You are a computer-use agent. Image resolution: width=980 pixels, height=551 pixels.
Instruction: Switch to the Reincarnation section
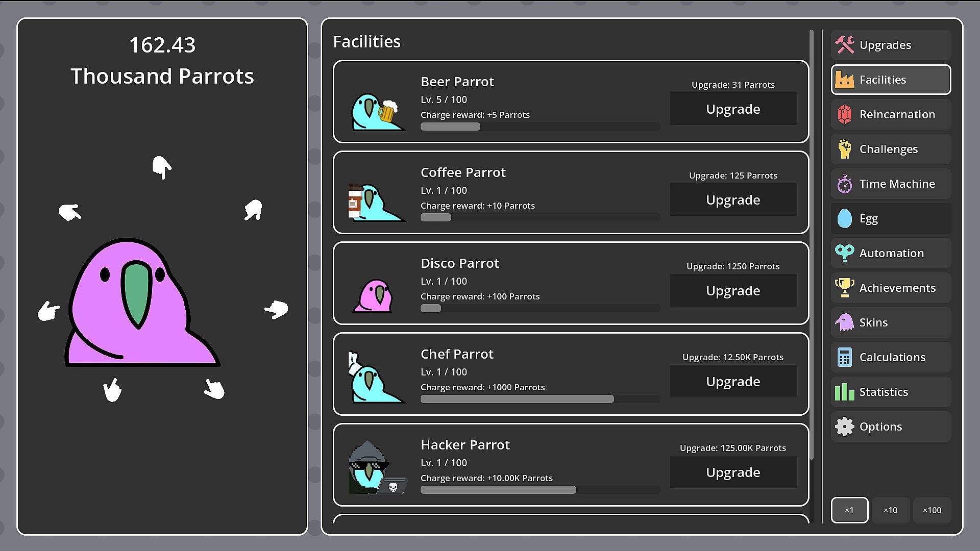click(891, 114)
